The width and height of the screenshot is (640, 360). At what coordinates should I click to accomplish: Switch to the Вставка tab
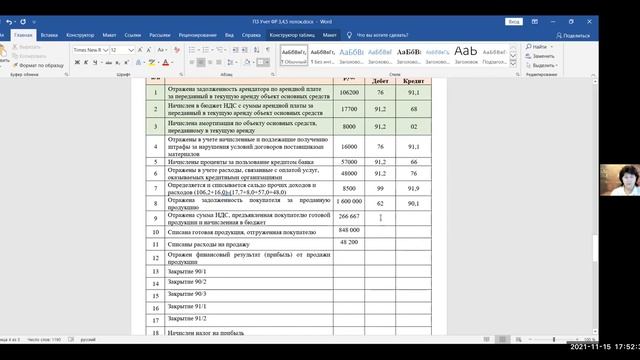click(49, 35)
